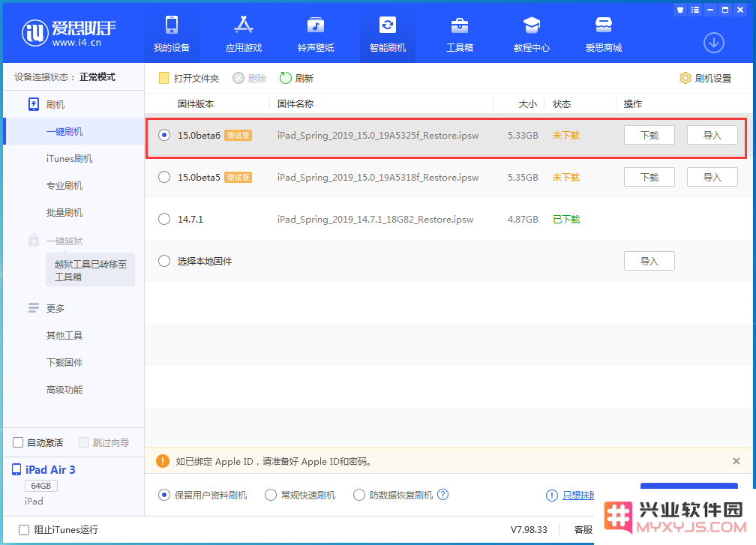Open 教程中心 tutorial center
This screenshot has height=545, width=756.
(531, 34)
